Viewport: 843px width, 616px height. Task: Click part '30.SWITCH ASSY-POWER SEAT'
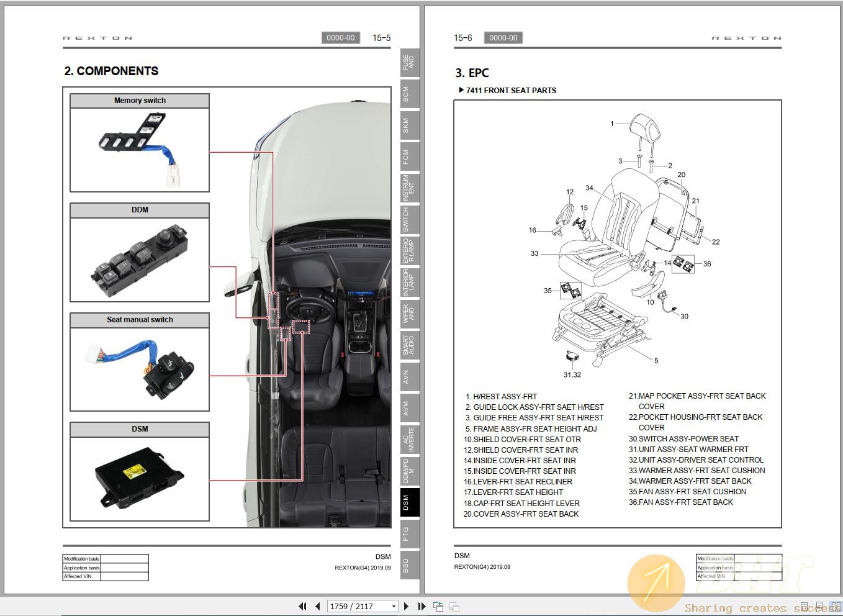point(683,438)
